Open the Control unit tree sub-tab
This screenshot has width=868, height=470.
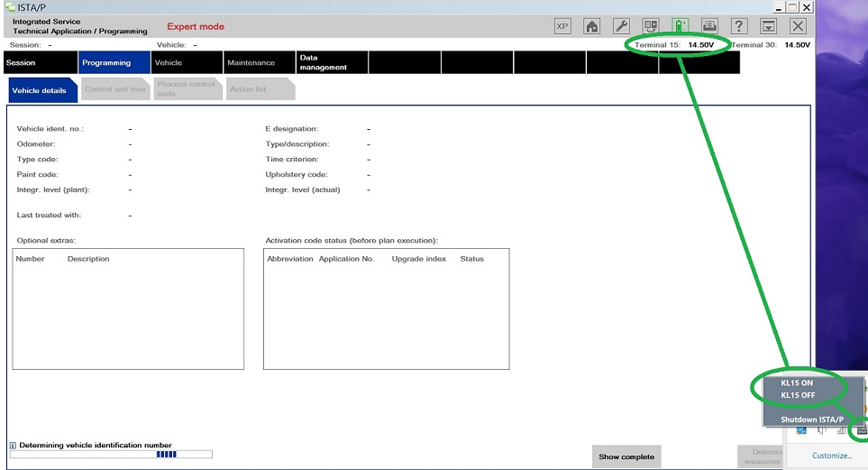pos(115,88)
